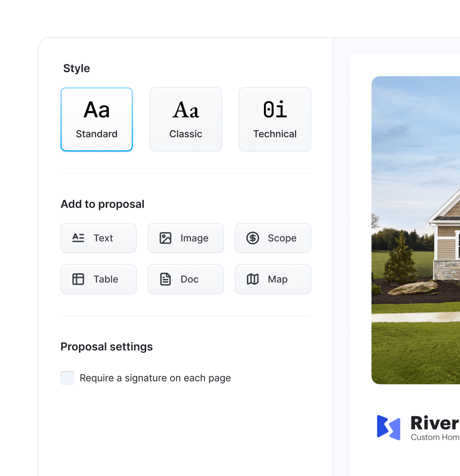
Task: Select the Text icon to add text
Action: pos(78,238)
